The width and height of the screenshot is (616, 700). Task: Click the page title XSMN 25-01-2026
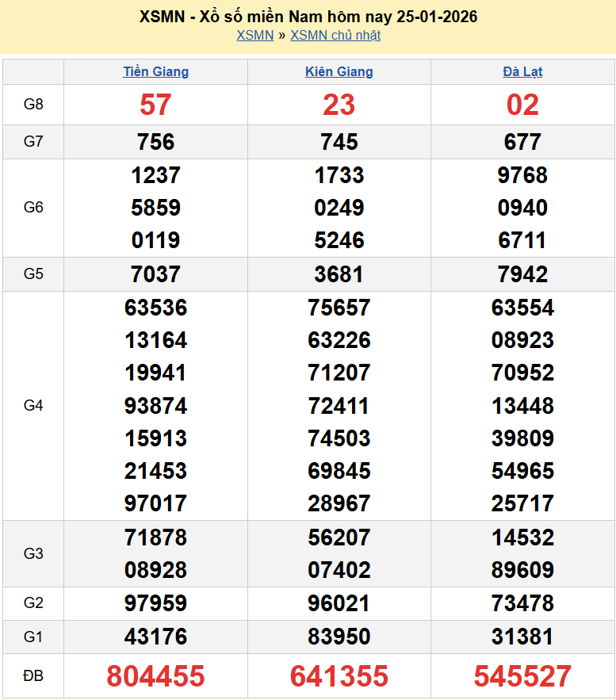click(x=308, y=17)
